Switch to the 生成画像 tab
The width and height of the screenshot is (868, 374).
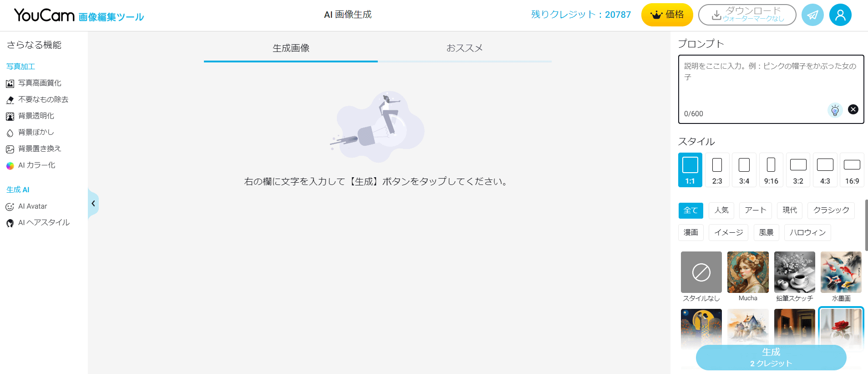click(x=291, y=48)
